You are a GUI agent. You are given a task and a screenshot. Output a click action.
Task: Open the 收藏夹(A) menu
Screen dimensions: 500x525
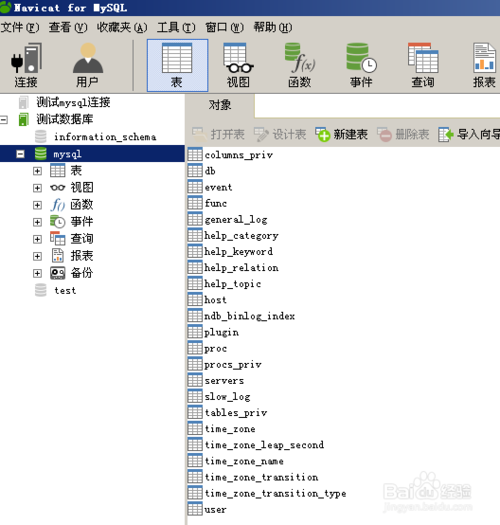122,27
